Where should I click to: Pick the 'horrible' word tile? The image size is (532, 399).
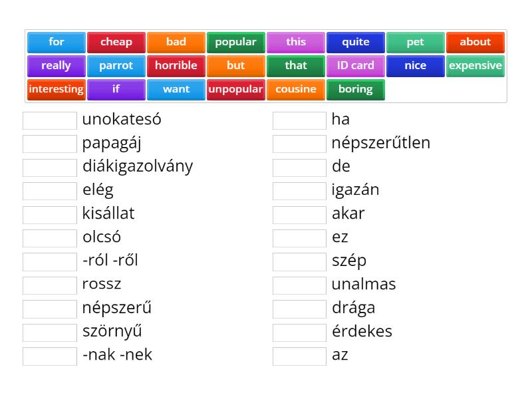coord(176,66)
